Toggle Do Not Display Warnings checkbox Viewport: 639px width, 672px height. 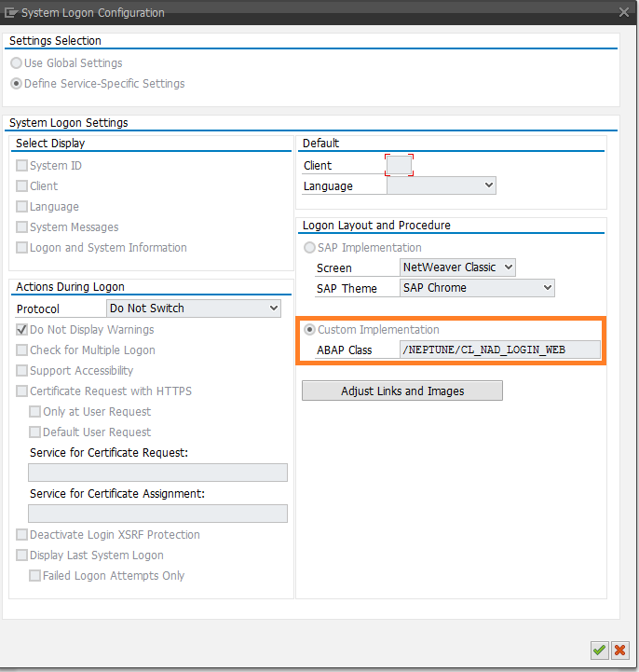22,330
